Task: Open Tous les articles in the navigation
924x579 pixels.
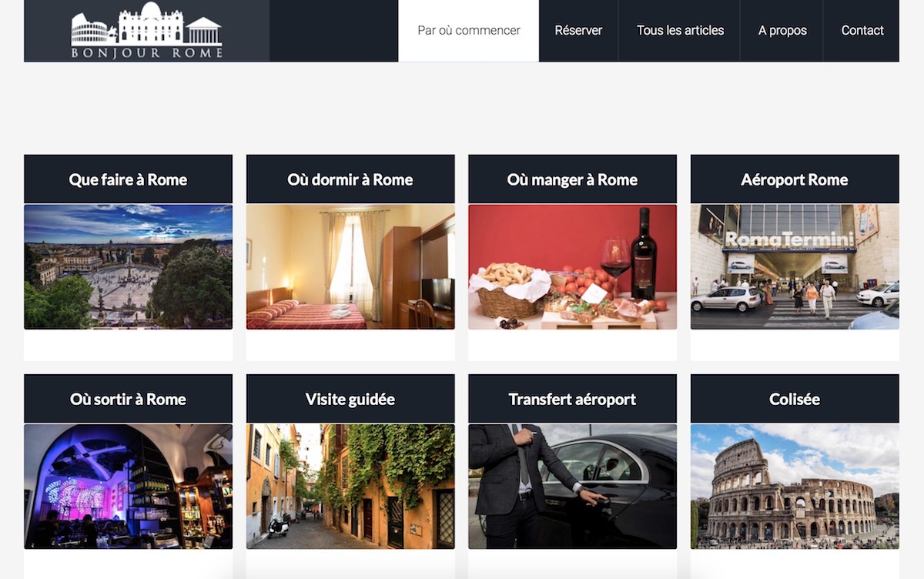Action: (680, 31)
